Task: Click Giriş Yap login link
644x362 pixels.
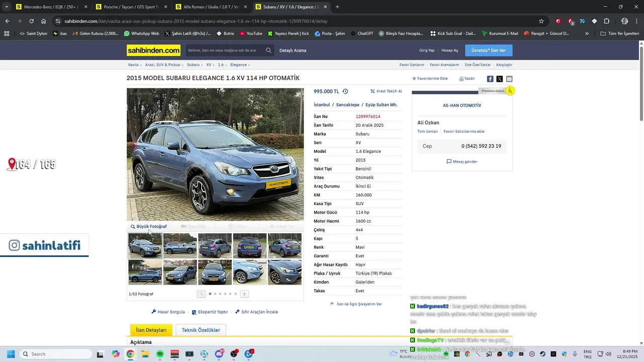Action: (427, 50)
